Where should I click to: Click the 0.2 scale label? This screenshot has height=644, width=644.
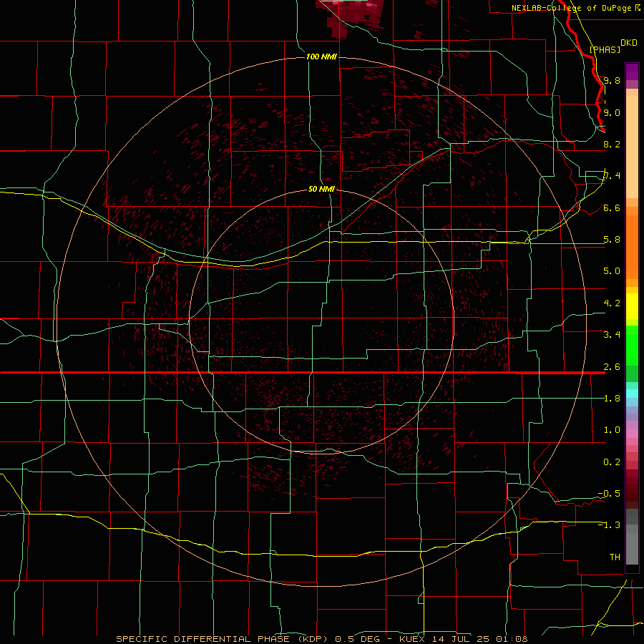(x=612, y=462)
